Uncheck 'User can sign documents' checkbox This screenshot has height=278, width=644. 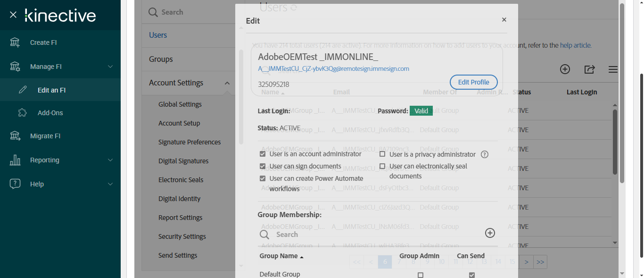pyautogui.click(x=263, y=166)
